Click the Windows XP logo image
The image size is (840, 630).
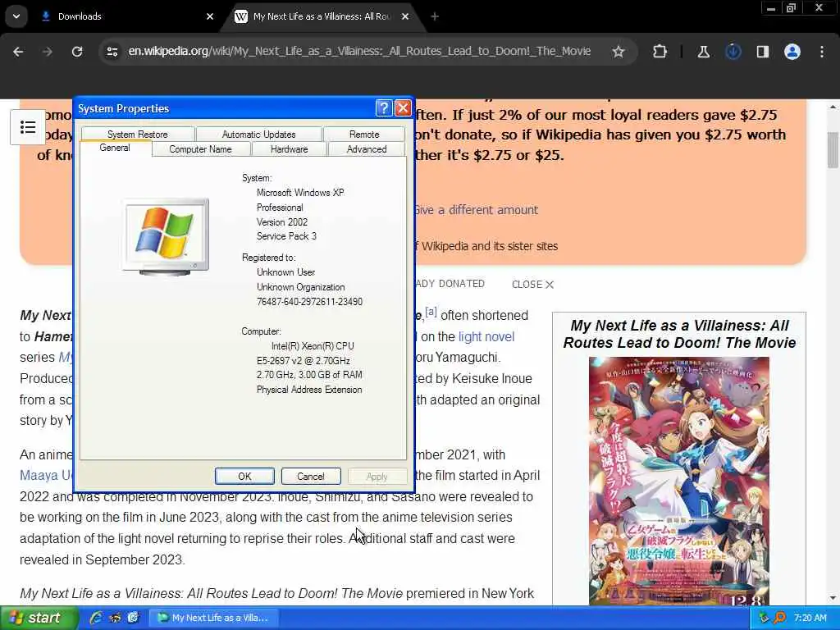(165, 236)
